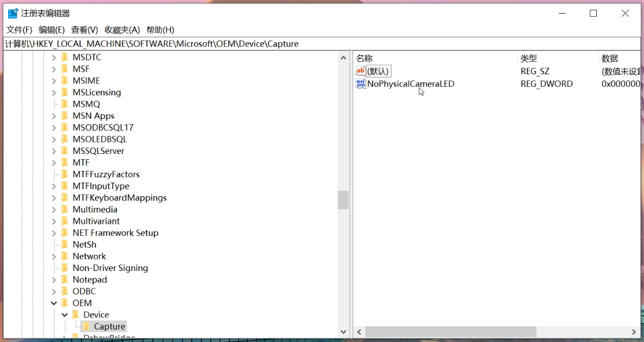Select the NoPhysicalCameraLED value name

point(411,84)
